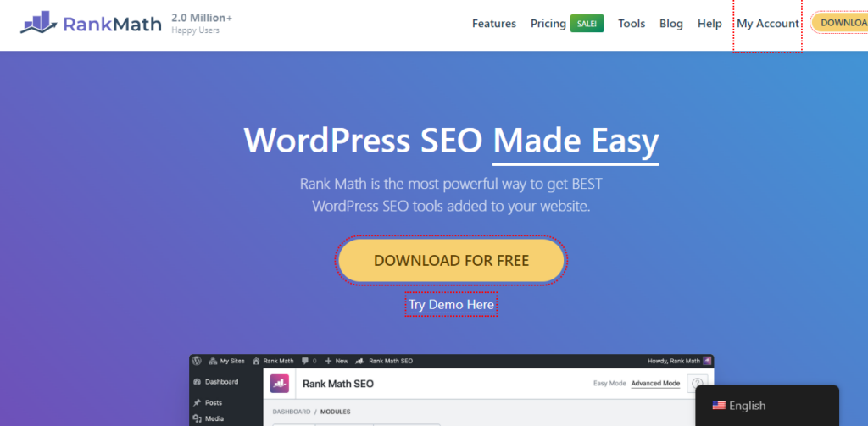Open the Tools menu item
Viewport: 868px width, 426px height.
tap(632, 24)
